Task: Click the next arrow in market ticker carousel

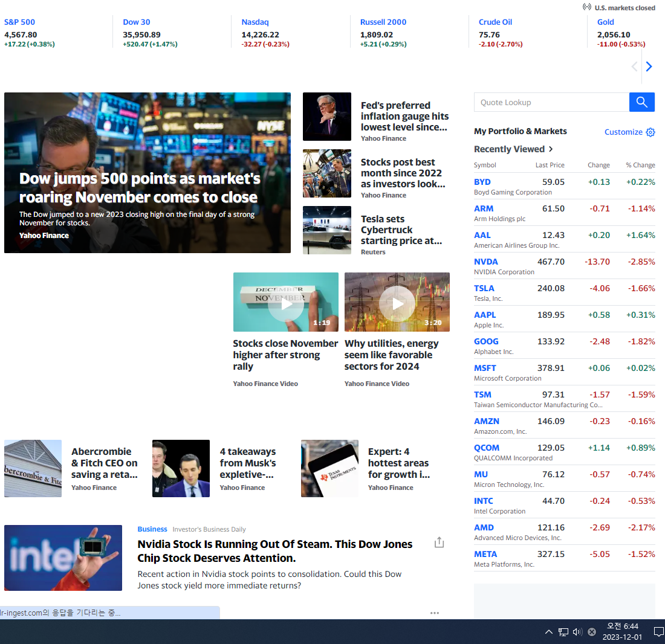Action: [x=649, y=66]
